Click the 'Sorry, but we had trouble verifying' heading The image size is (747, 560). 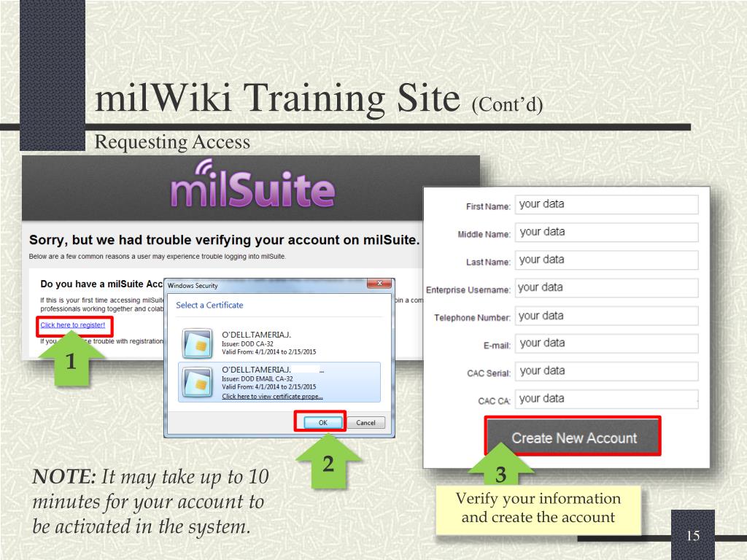225,240
